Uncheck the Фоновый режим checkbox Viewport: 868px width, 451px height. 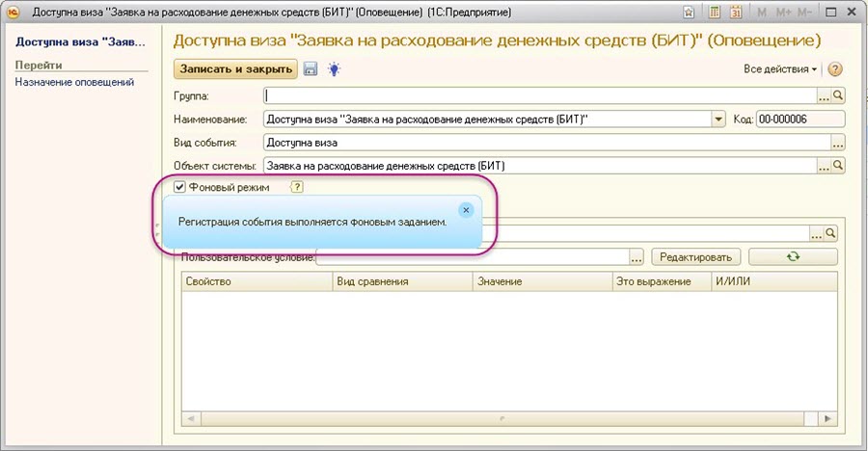tap(179, 187)
